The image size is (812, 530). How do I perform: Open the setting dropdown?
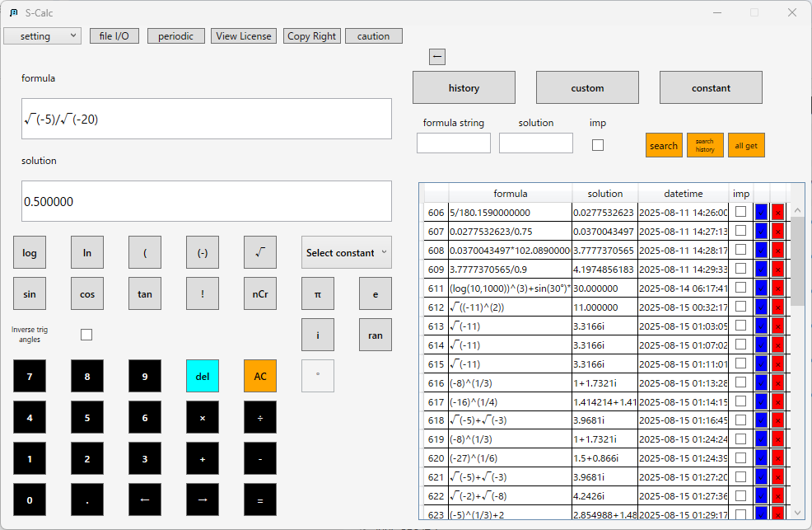(x=43, y=35)
